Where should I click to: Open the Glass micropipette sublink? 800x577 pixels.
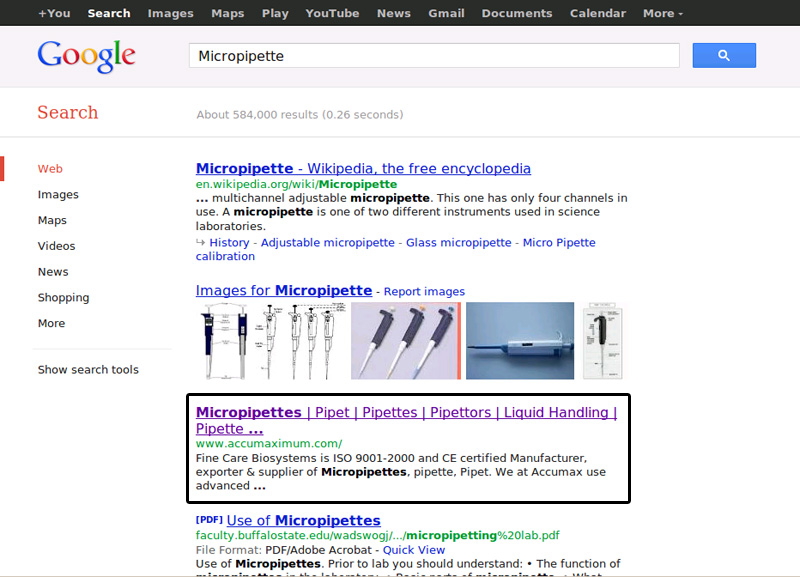[x=458, y=242]
